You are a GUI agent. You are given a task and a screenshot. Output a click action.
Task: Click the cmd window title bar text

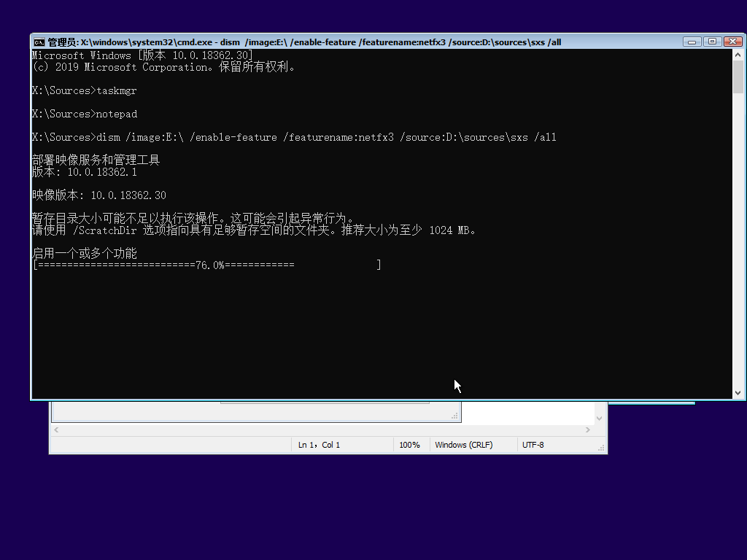[304, 42]
